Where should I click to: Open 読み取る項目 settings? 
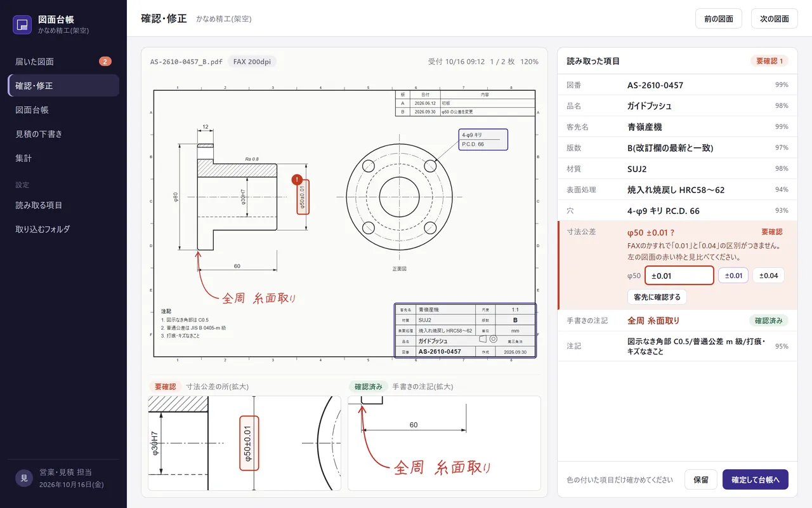(x=63, y=205)
